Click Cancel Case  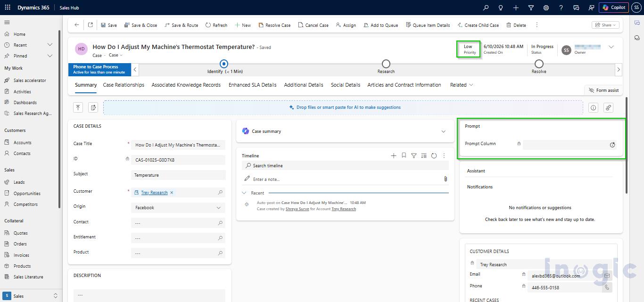click(x=313, y=25)
